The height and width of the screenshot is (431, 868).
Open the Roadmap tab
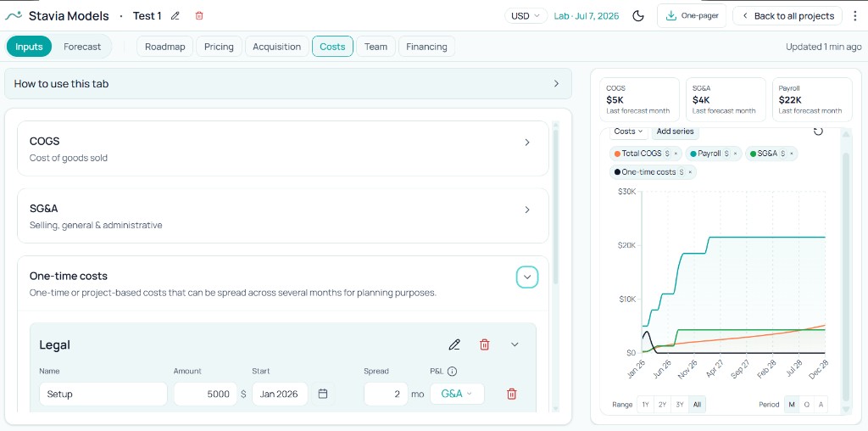click(165, 47)
